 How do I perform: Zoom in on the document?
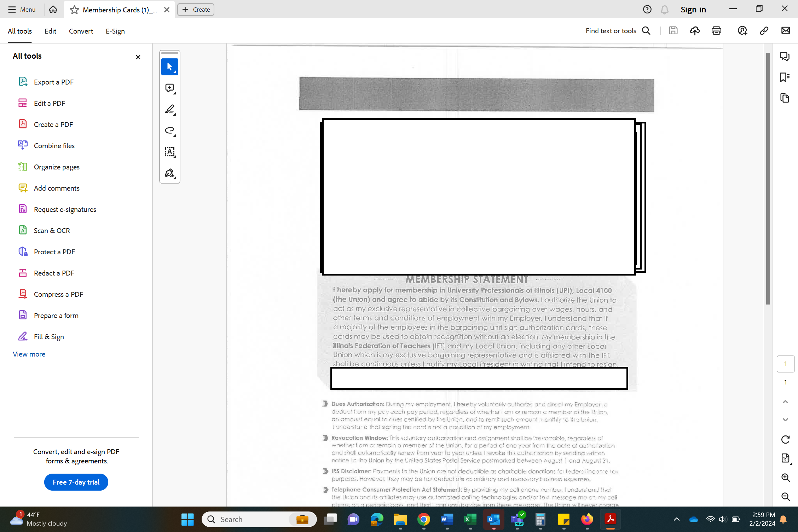coord(785,478)
